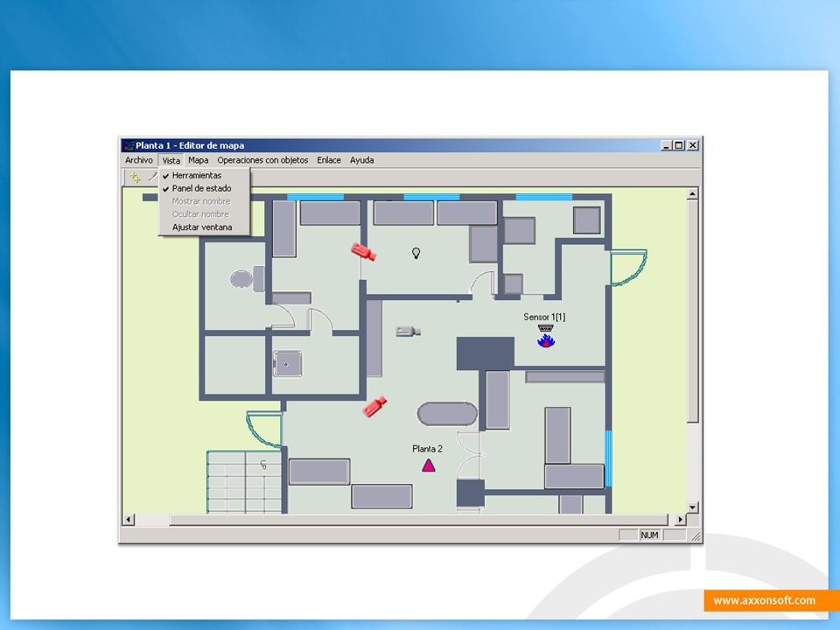Open the Mapa menu
Viewport: 840px width, 630px height.
coord(199,160)
